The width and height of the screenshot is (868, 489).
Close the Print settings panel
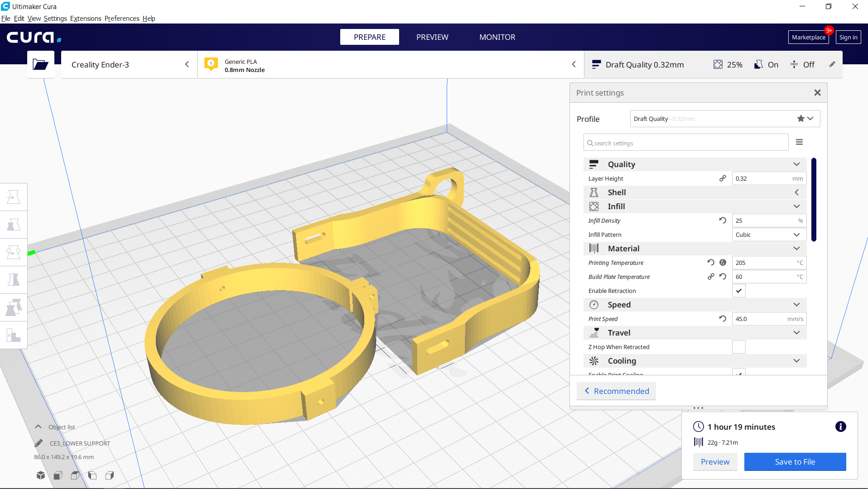point(817,93)
